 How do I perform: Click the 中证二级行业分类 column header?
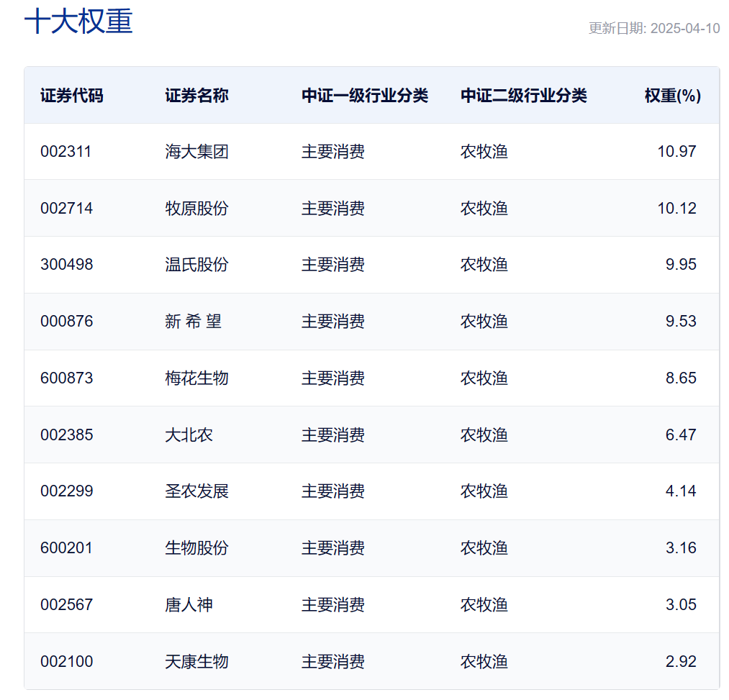524,95
